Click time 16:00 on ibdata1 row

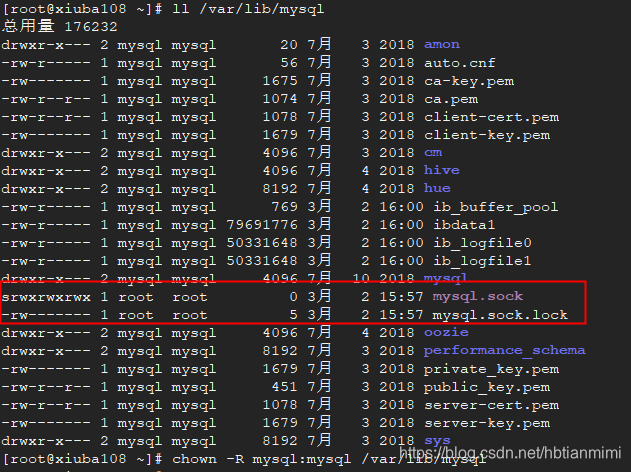(401, 225)
